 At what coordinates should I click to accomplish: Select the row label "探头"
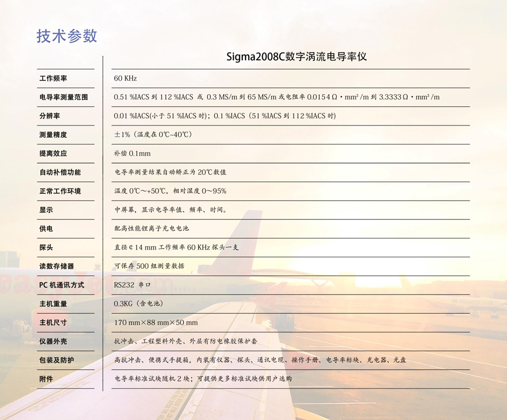click(46, 247)
